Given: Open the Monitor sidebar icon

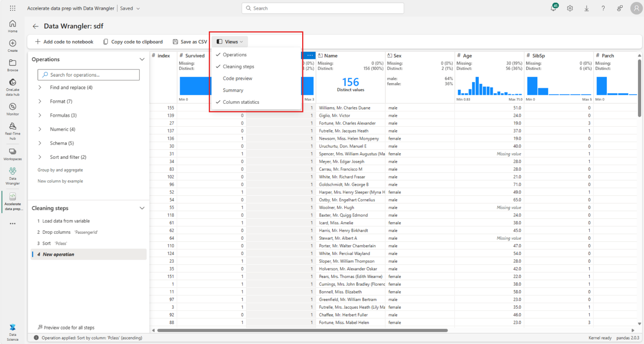Looking at the screenshot, I should [13, 109].
